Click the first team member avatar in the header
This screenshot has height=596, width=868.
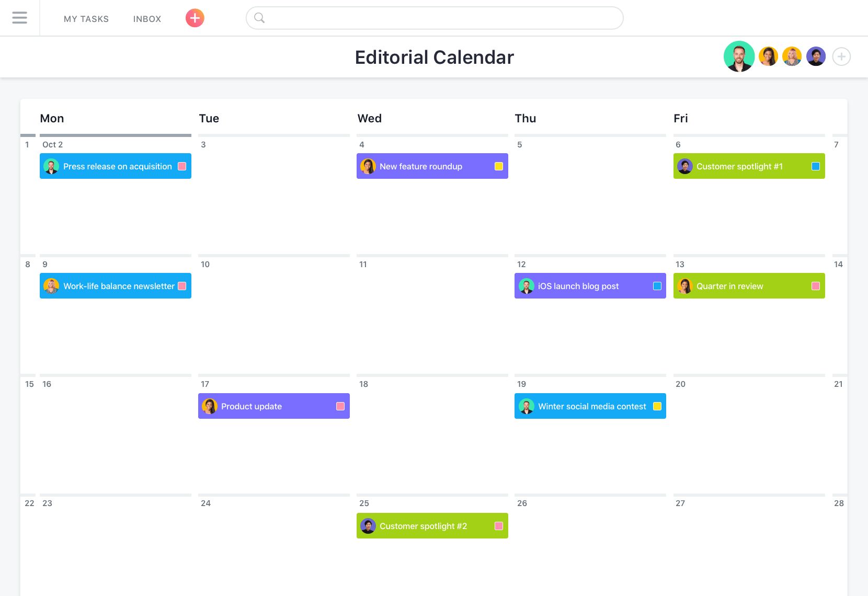pyautogui.click(x=739, y=56)
